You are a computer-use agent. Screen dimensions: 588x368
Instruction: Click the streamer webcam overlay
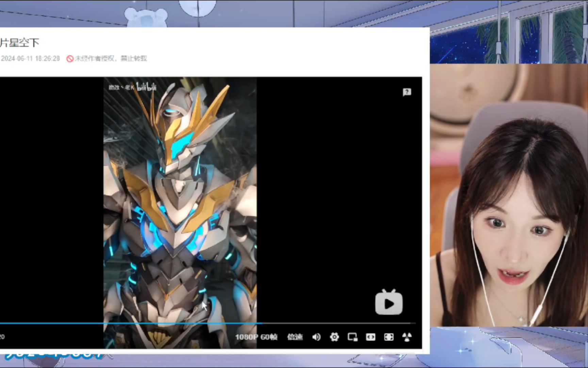pos(509,195)
